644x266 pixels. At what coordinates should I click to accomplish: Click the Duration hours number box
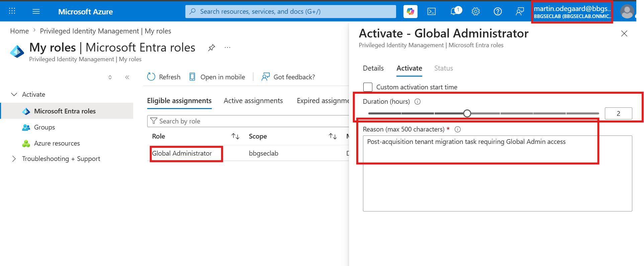(618, 113)
